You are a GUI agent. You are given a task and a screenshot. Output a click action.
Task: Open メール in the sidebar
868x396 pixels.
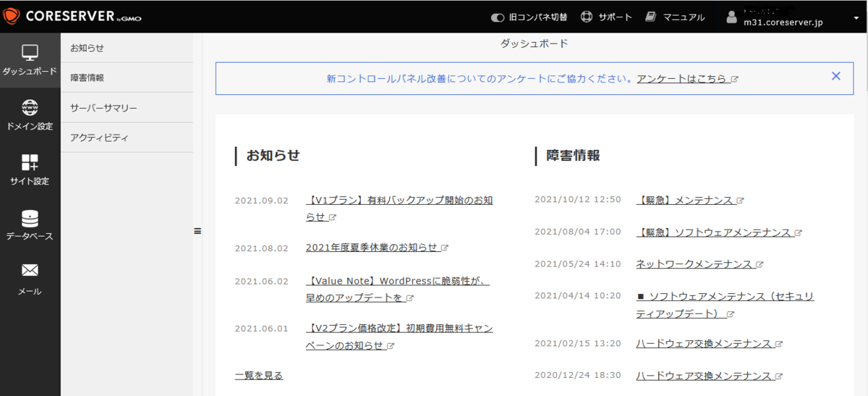pos(30,280)
